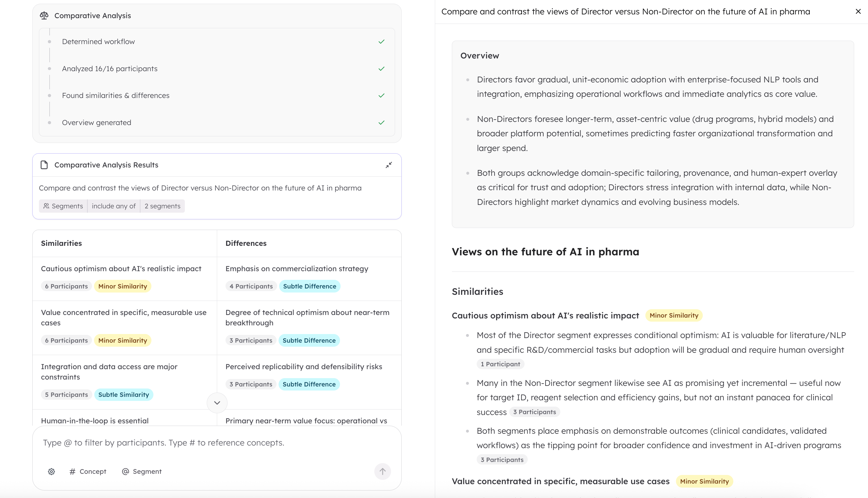Select the 'Analyzed 16/16 participants' step
Viewport: 868px width, 498px height.
pyautogui.click(x=110, y=69)
